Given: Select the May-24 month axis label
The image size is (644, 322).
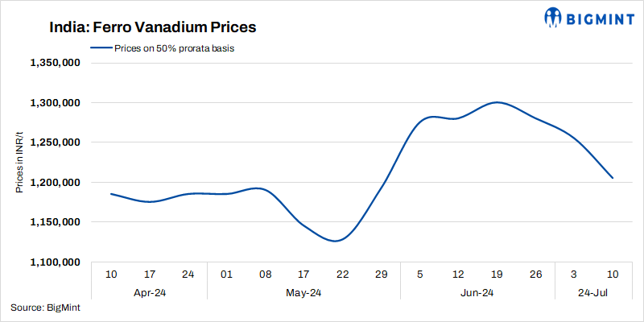Looking at the screenshot, I should [303, 292].
